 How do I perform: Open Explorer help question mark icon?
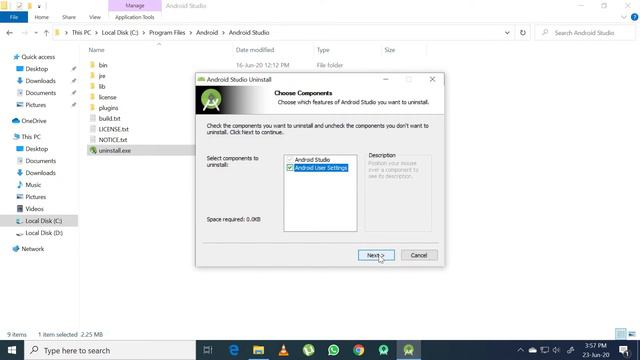pos(634,17)
